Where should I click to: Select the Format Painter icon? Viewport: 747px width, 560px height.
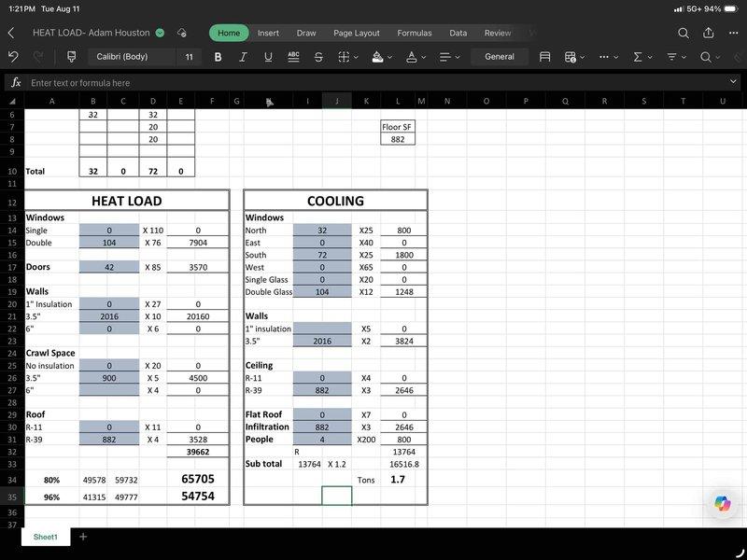tap(72, 57)
